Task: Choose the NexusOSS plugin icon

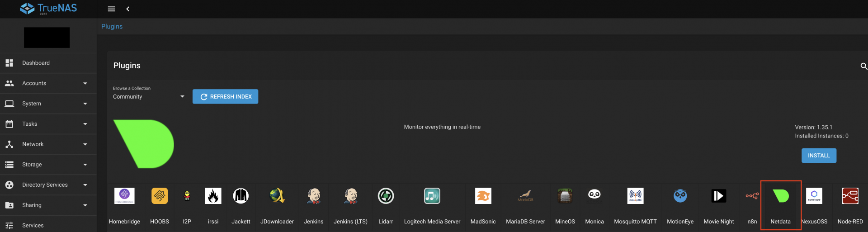Action: [814, 196]
